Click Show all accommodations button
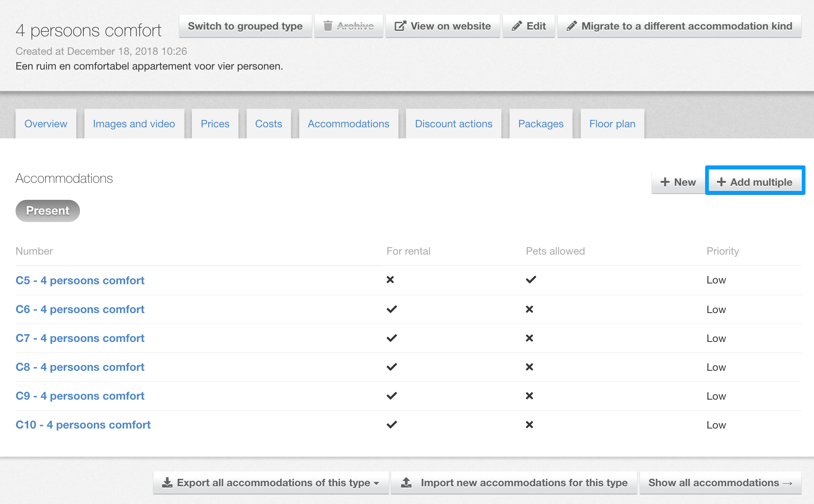814x504 pixels. click(x=720, y=483)
